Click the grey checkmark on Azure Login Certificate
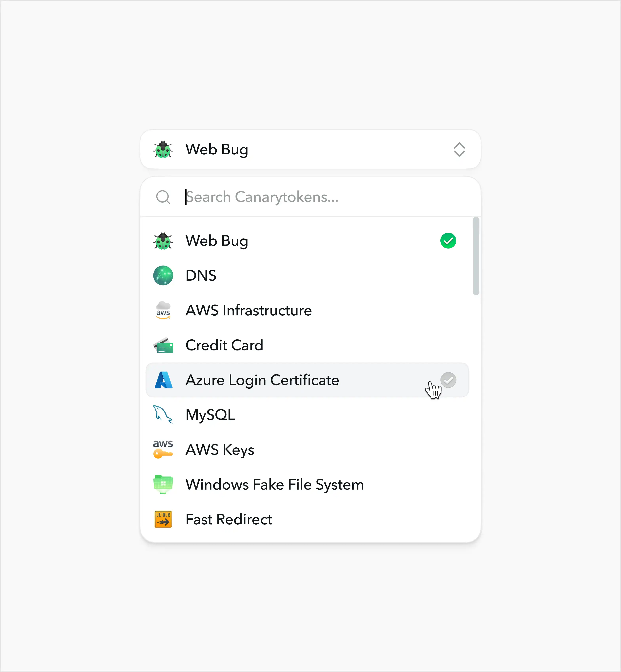This screenshot has width=621, height=672. point(448,380)
